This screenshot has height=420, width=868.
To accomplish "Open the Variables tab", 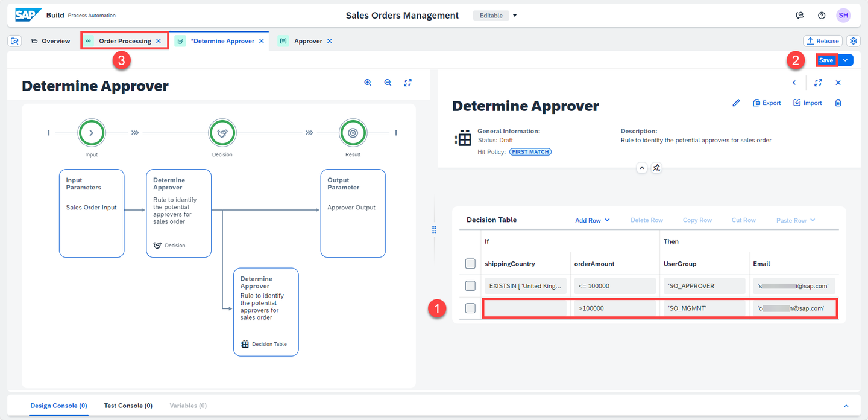I will click(188, 406).
